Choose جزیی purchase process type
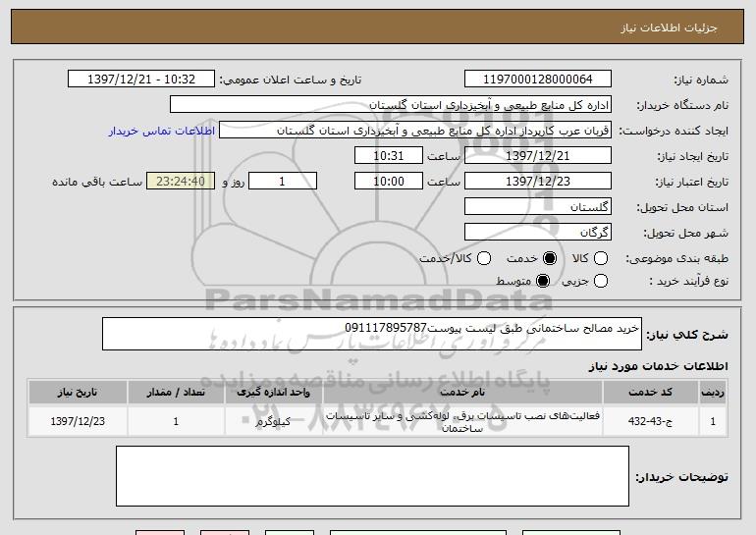Image resolution: width=756 pixels, height=535 pixels. pos(601,281)
